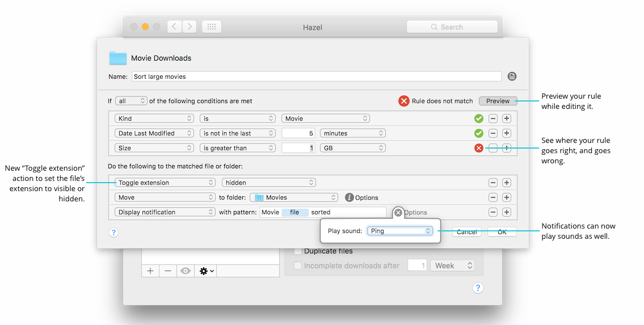Screen dimensions: 644x325
Task: Click the size value field showing 1
Action: point(298,148)
